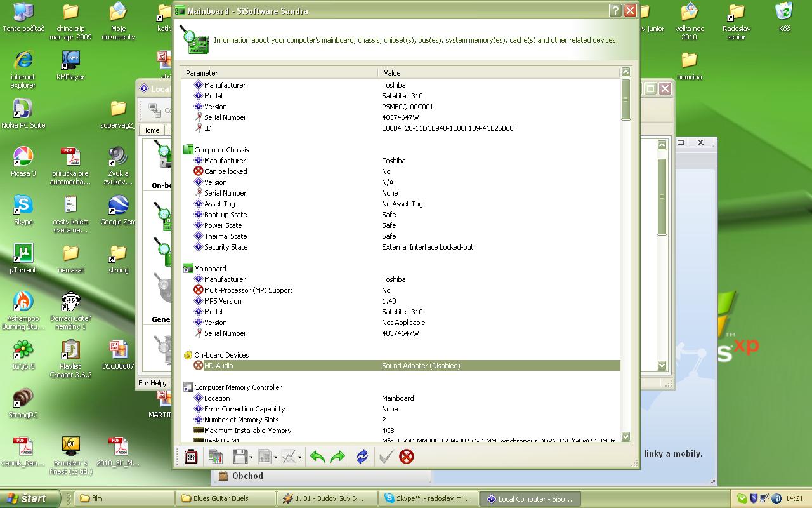Click the ID value E88B4F20-11DCB948-1E00F1B9-4CB25B68
This screenshot has height=508, width=812.
[x=448, y=128]
